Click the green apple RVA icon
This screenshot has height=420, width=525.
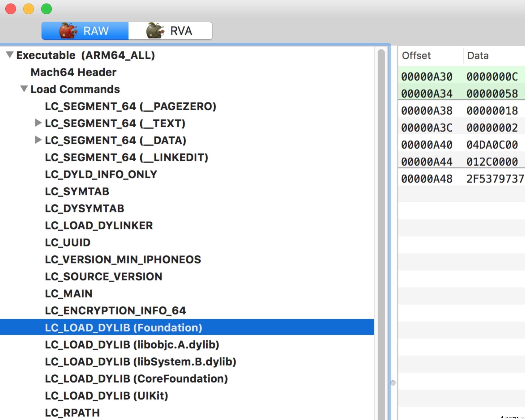(x=155, y=31)
